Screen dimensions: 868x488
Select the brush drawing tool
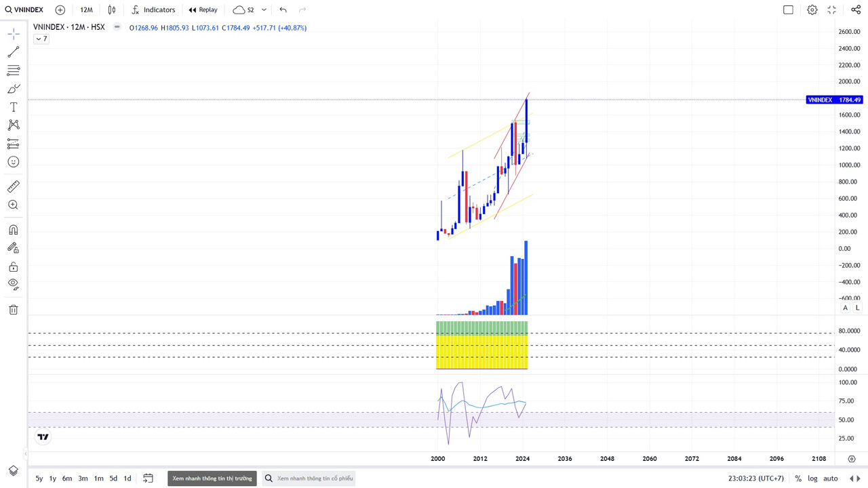pyautogui.click(x=13, y=89)
